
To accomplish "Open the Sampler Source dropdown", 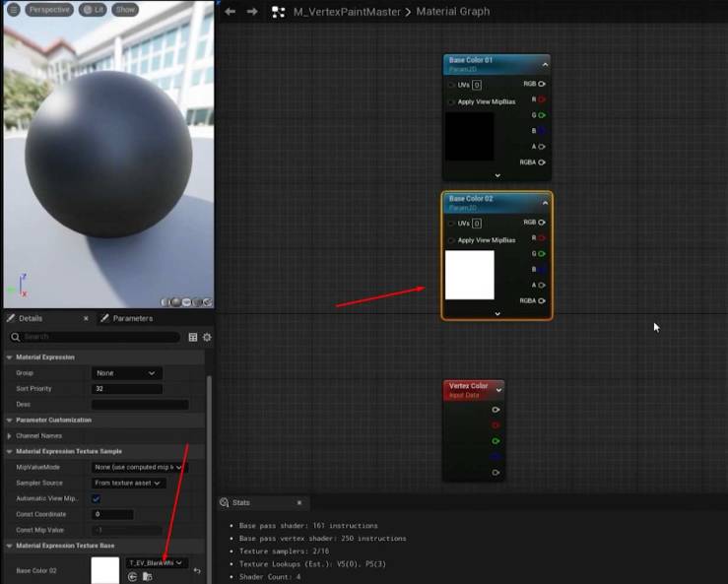I will pyautogui.click(x=129, y=484).
